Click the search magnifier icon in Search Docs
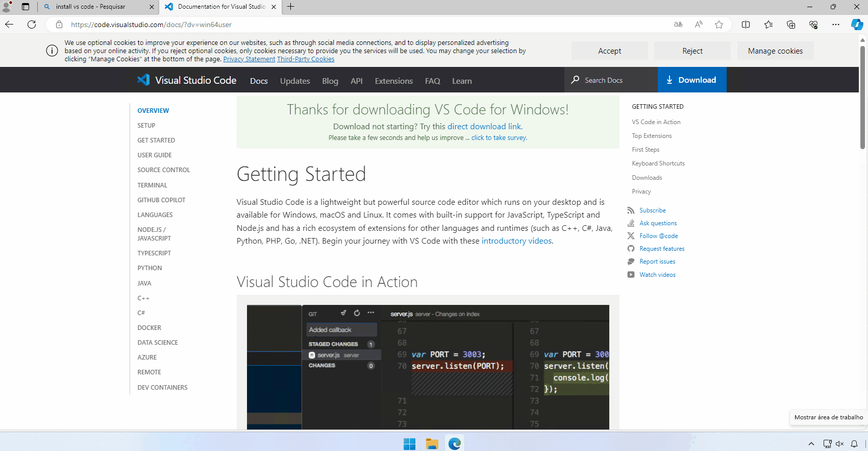The image size is (868, 451). 575,80
